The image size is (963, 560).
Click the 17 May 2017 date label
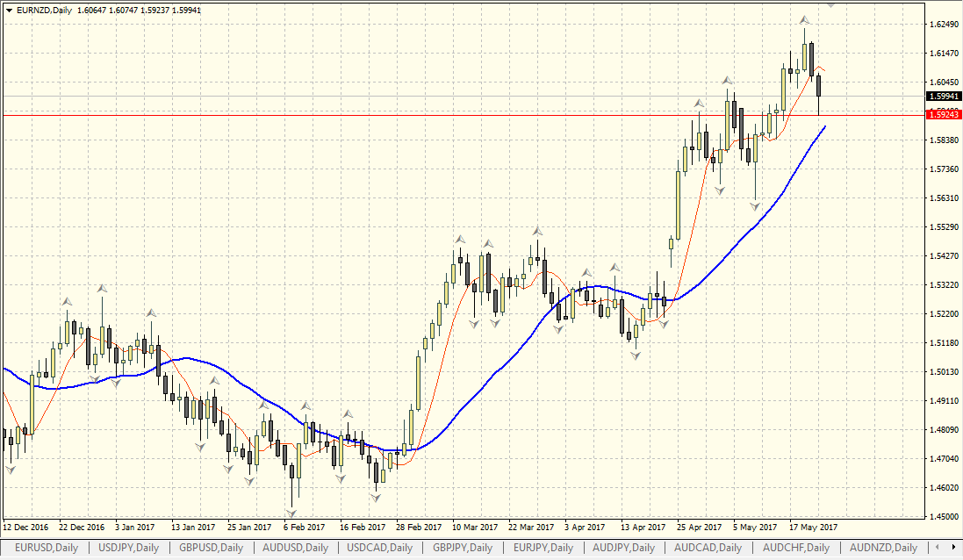[x=813, y=527]
